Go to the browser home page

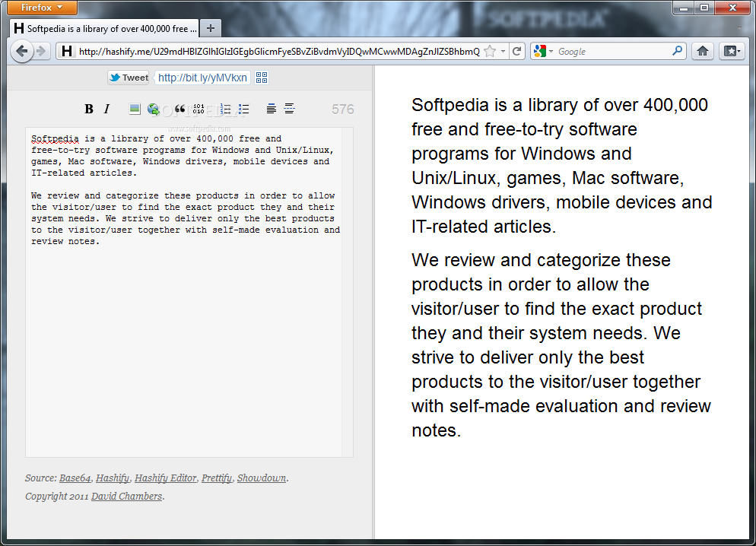tap(703, 51)
